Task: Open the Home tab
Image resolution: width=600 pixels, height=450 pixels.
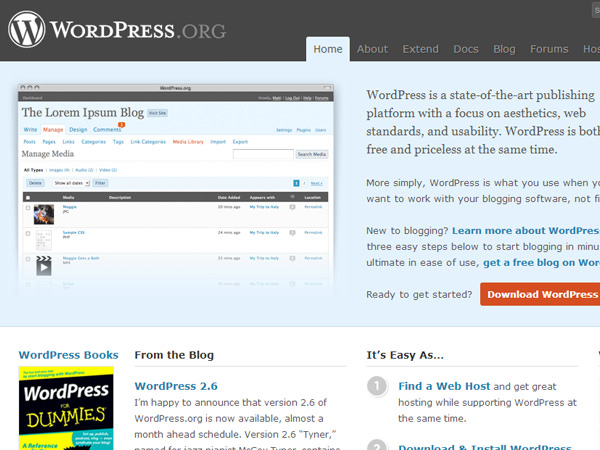Action: (x=328, y=49)
